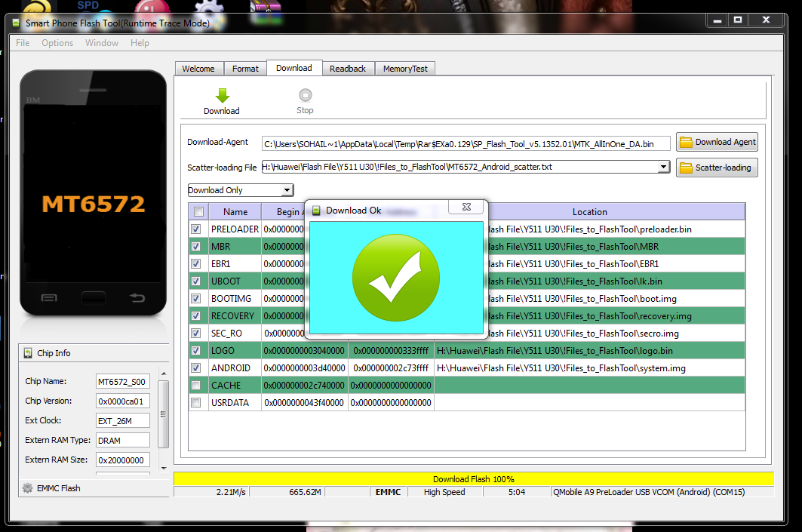Toggle the select-all header checkbox
The width and height of the screenshot is (802, 532).
[199, 212]
